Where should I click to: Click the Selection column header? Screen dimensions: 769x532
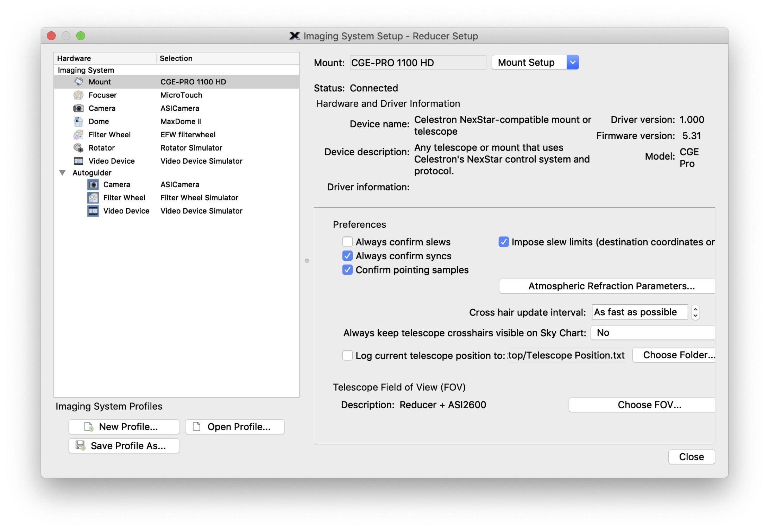(228, 58)
